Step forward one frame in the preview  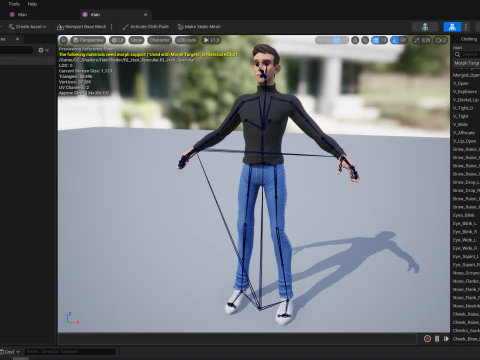click(x=446, y=339)
